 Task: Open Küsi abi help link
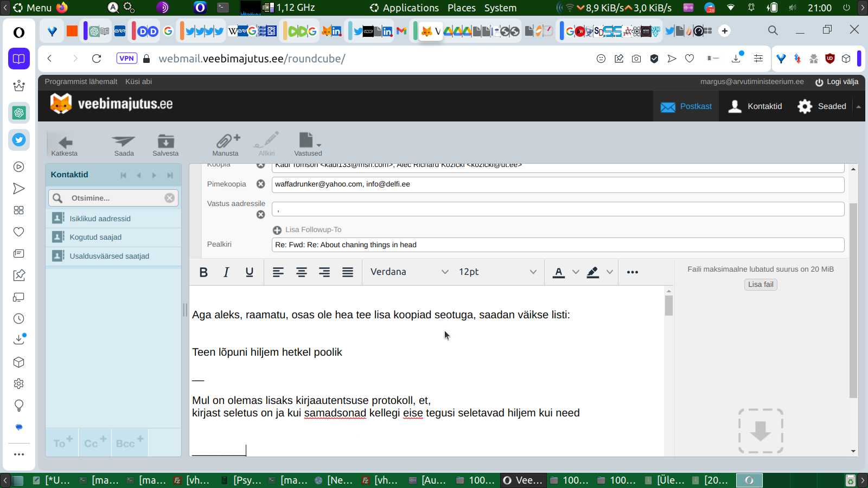(138, 82)
